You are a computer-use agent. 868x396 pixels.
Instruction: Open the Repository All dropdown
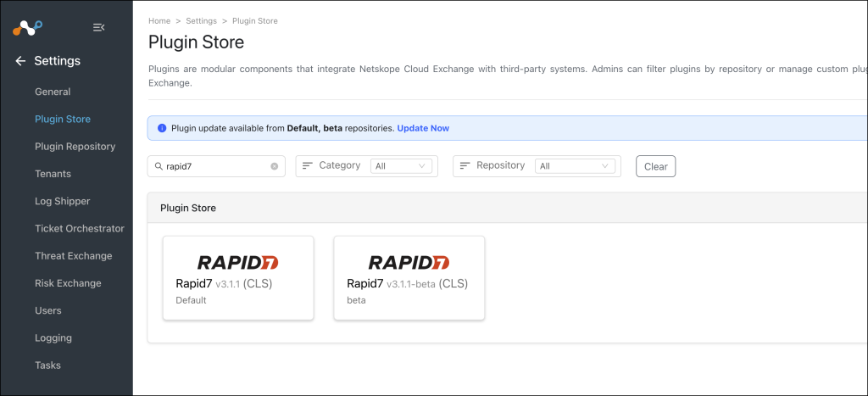pyautogui.click(x=576, y=166)
